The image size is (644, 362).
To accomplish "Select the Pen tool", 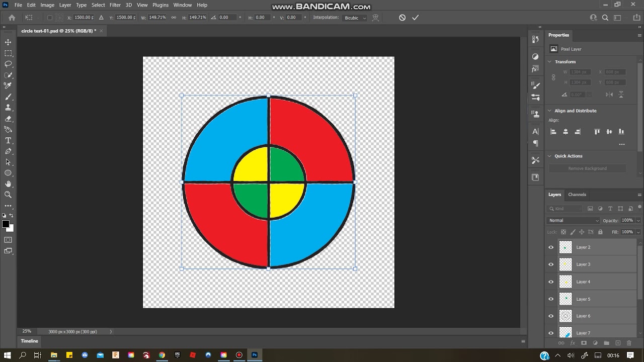I will point(8,151).
